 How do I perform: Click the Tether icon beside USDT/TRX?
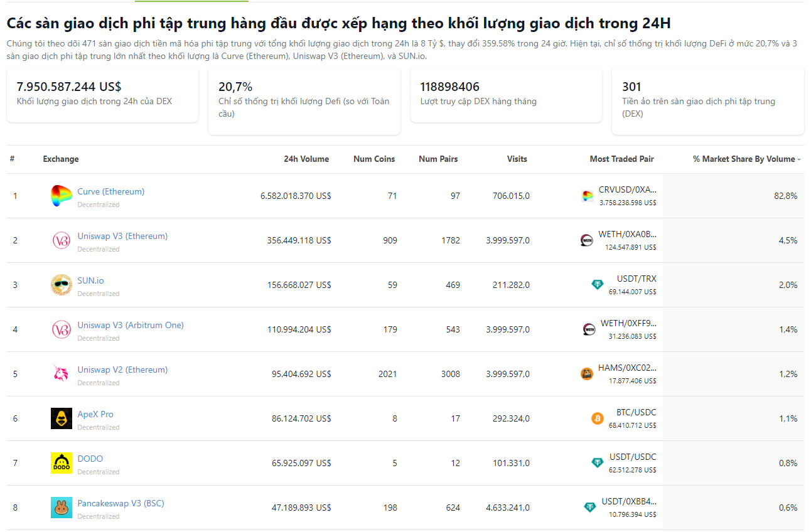[598, 285]
